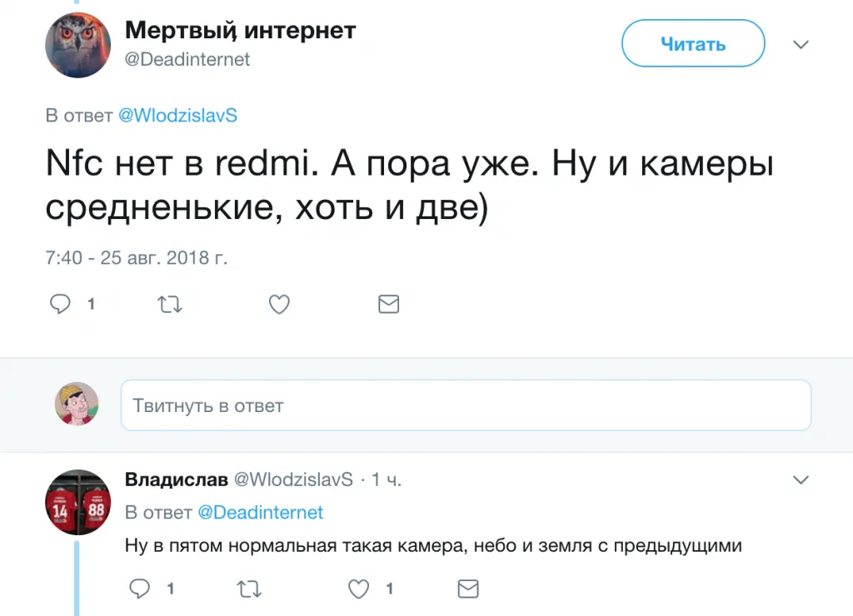This screenshot has width=853, height=616.
Task: Reply to Владислав's tweet
Action: point(140,589)
